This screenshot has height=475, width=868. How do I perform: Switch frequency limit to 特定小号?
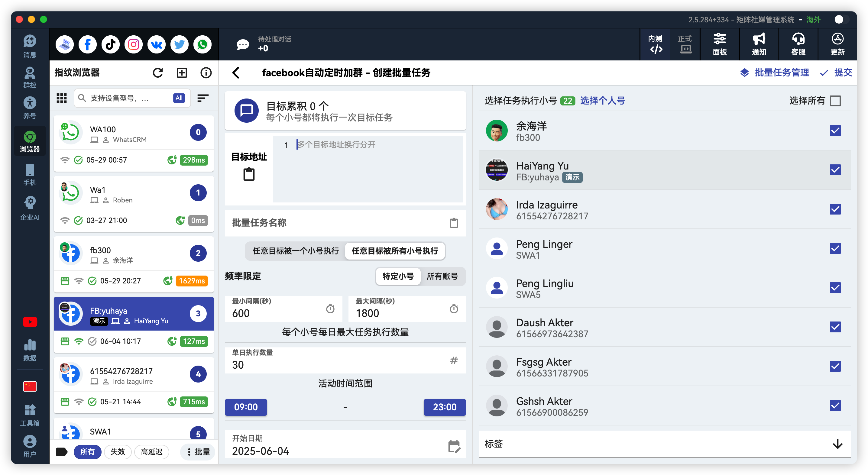398,276
